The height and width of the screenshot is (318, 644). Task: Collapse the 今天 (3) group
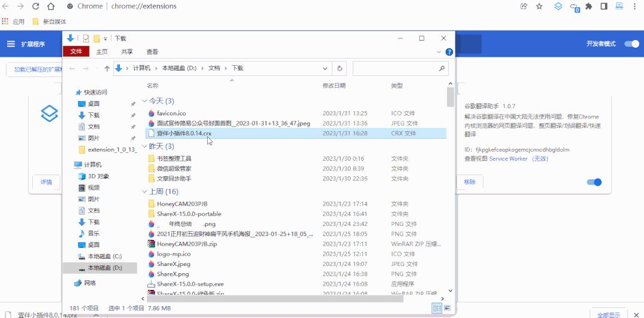pos(144,101)
